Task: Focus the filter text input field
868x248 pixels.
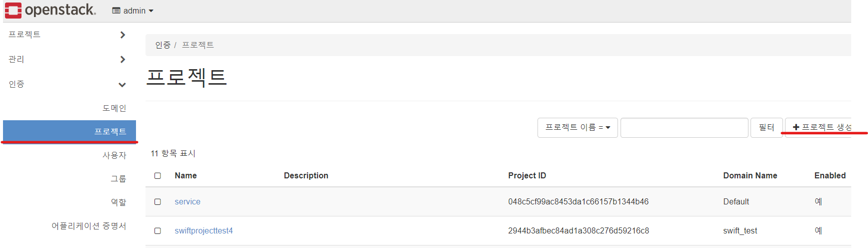Action: [684, 128]
